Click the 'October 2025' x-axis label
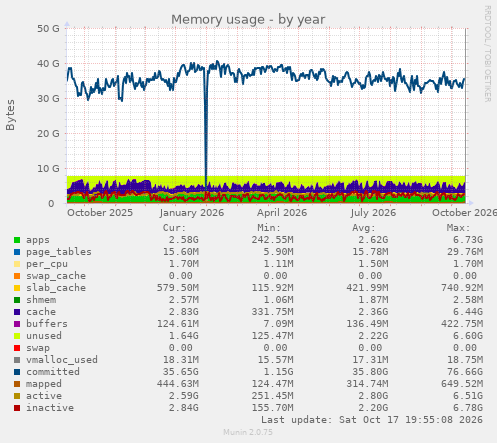 pyautogui.click(x=100, y=213)
